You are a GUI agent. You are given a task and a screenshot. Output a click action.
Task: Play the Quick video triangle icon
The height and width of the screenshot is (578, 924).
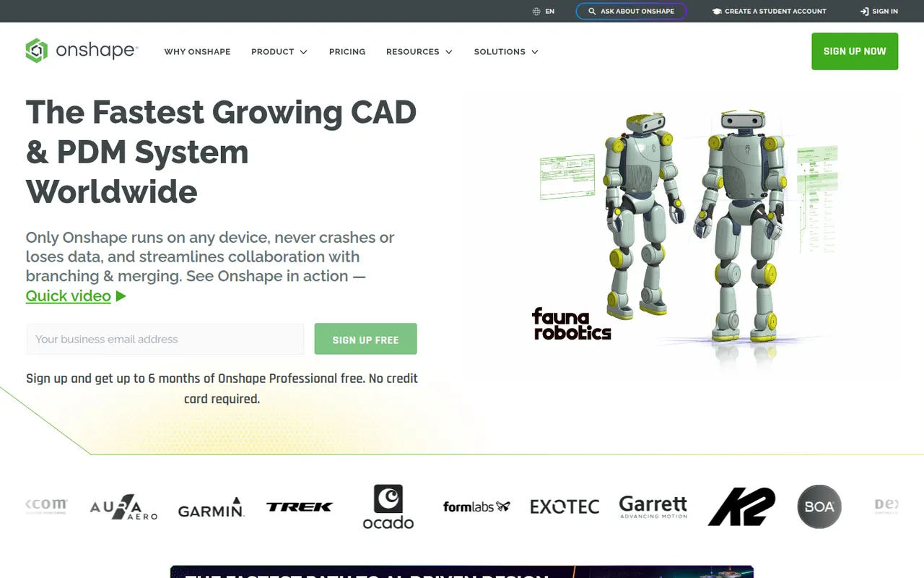[x=121, y=296]
